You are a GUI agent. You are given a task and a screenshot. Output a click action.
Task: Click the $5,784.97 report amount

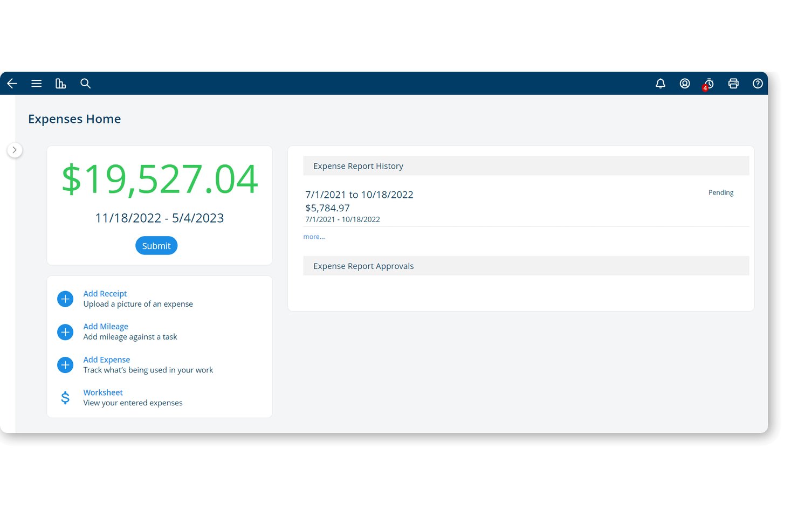click(327, 208)
